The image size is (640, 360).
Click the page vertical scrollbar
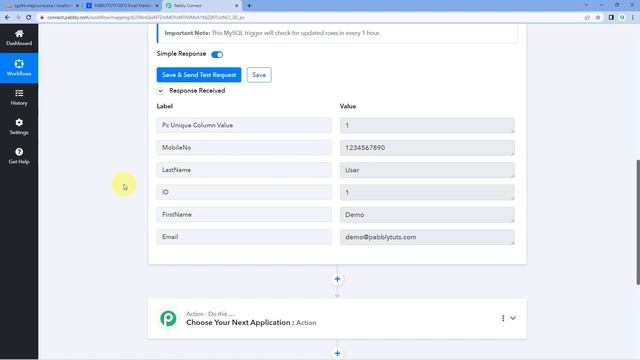pyautogui.click(x=638, y=222)
